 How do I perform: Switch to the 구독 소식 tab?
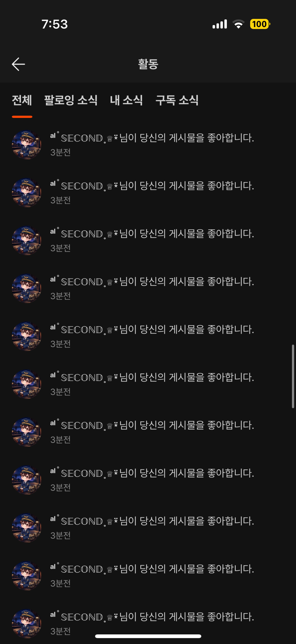tap(177, 101)
